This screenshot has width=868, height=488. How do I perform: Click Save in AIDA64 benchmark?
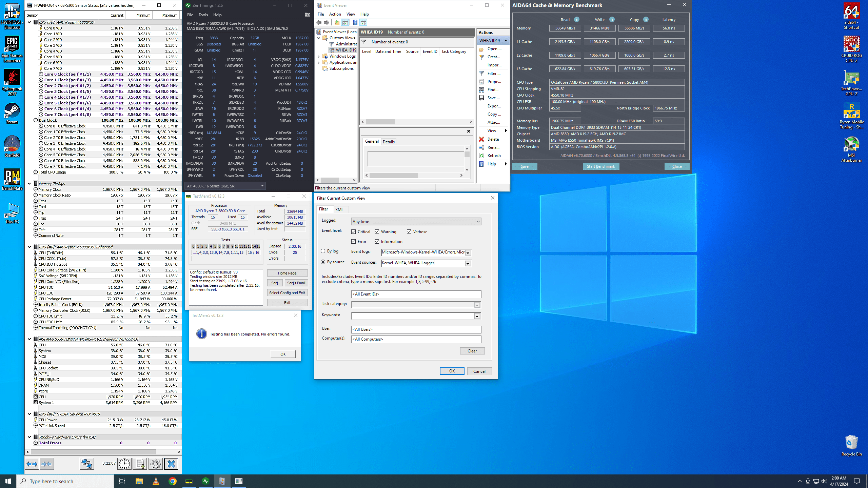pos(525,166)
